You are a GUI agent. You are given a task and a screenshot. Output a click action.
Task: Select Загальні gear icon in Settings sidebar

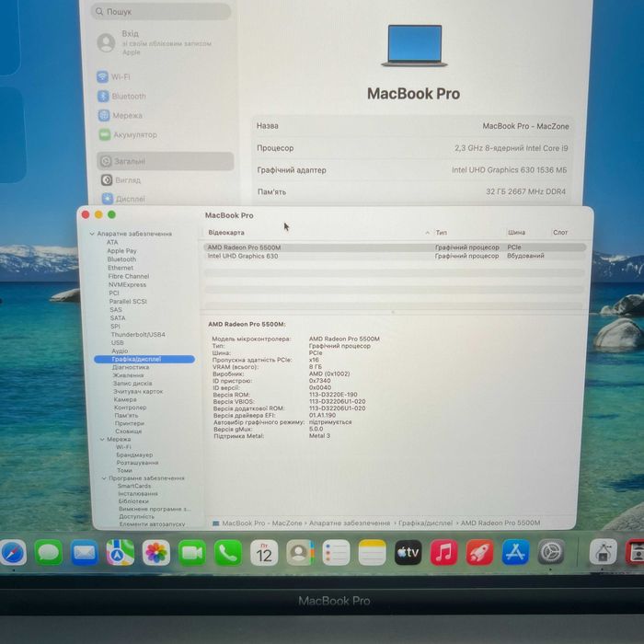(106, 161)
